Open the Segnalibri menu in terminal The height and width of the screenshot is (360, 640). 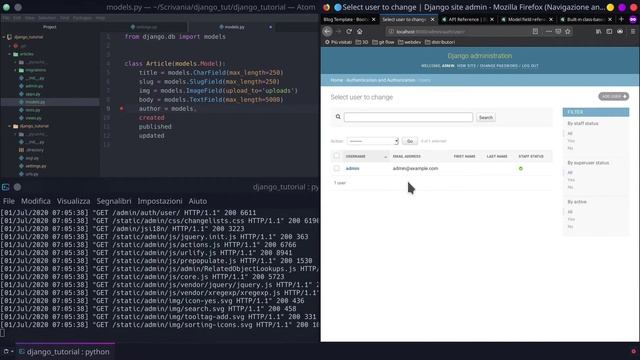coord(114,201)
